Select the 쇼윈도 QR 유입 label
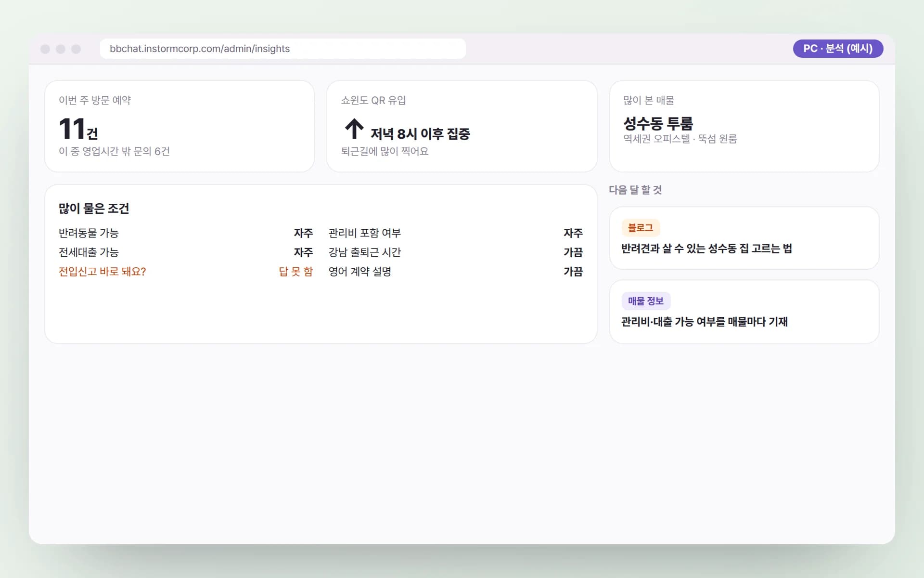The width and height of the screenshot is (924, 578). pyautogui.click(x=373, y=100)
